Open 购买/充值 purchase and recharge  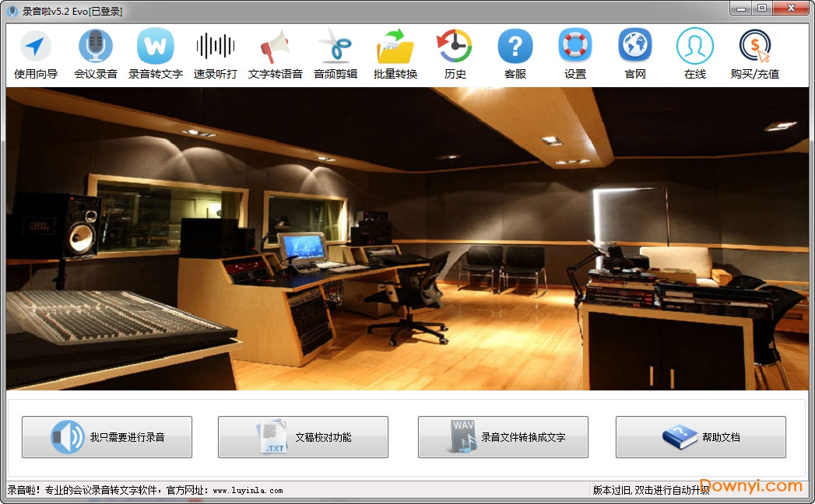754,53
